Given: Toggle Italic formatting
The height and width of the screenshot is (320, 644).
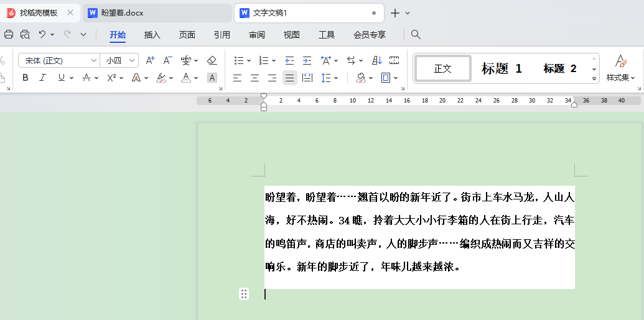Looking at the screenshot, I should click(x=42, y=78).
